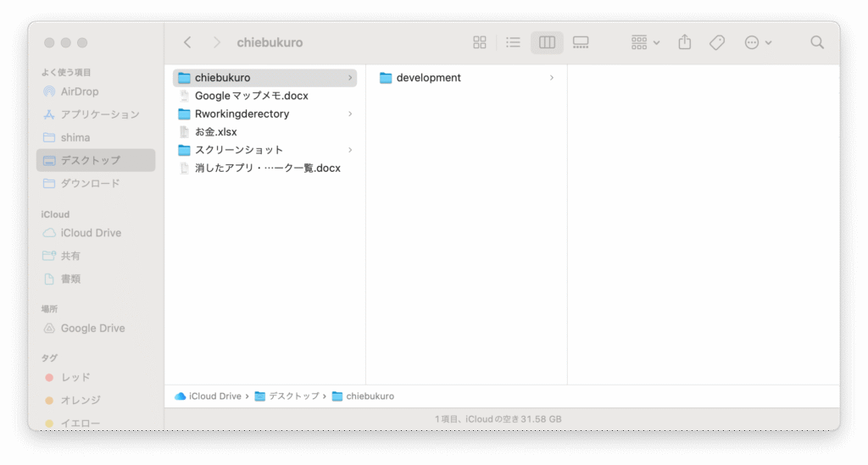This screenshot has height=465, width=868.
Task: Select the Rworkingderectory folder
Action: (x=264, y=113)
